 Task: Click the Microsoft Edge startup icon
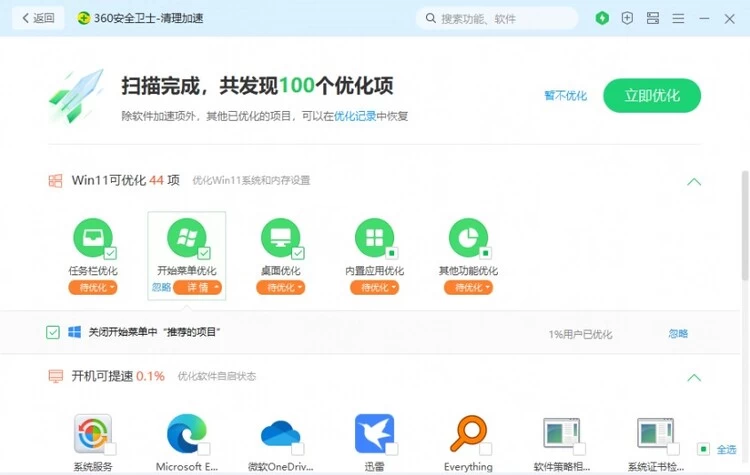186,433
